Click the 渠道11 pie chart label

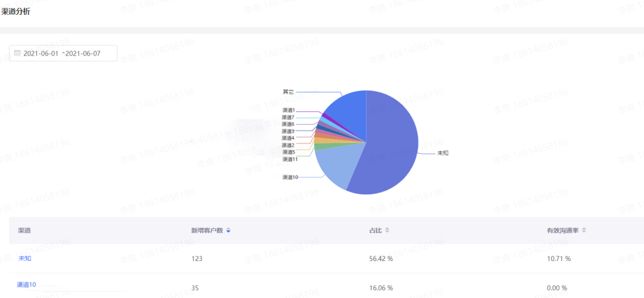[x=290, y=159]
